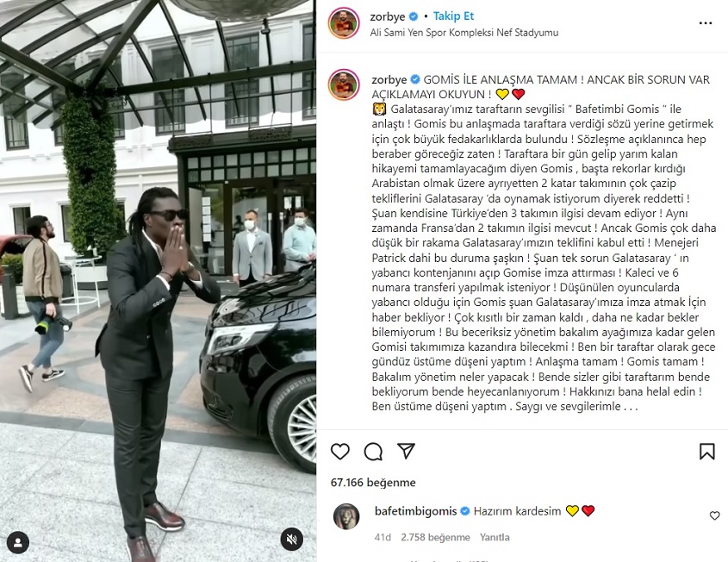
Task: Open comment bubble icon under post
Action: pyautogui.click(x=373, y=452)
